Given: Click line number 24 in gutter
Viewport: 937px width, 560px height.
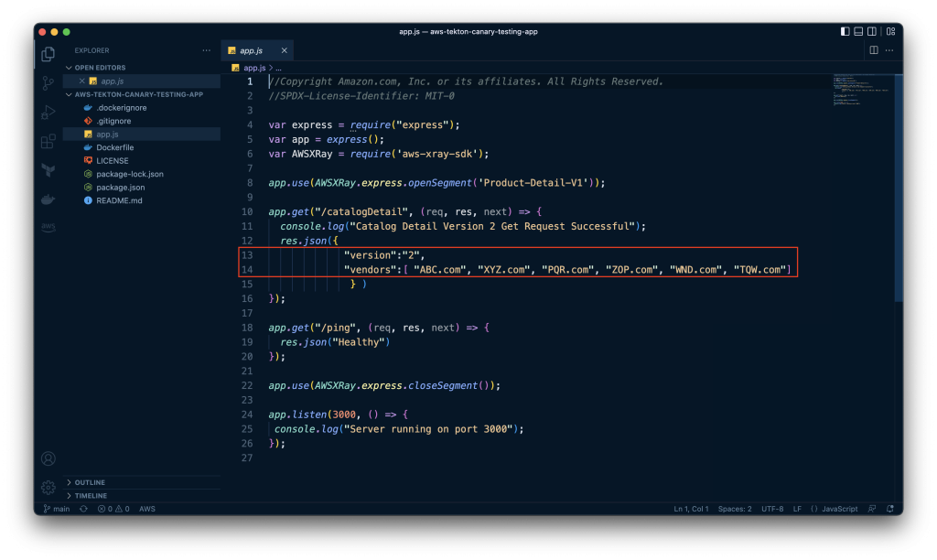Looking at the screenshot, I should click(247, 415).
